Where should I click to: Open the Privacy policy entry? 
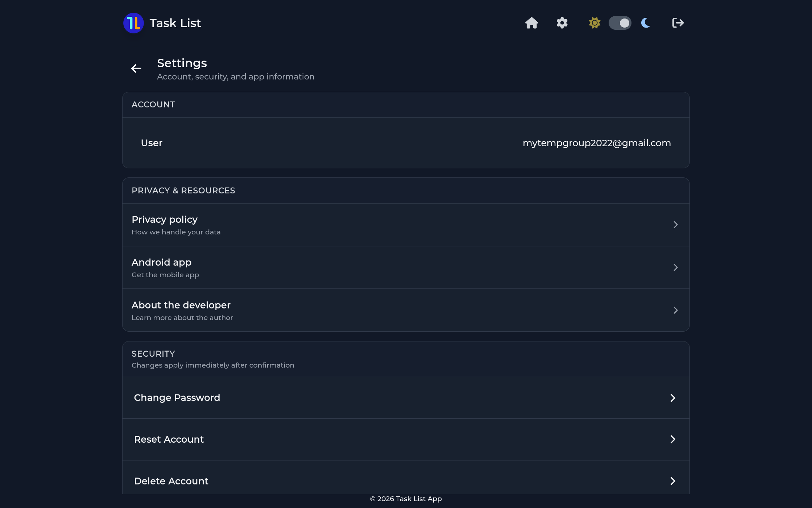(406, 225)
